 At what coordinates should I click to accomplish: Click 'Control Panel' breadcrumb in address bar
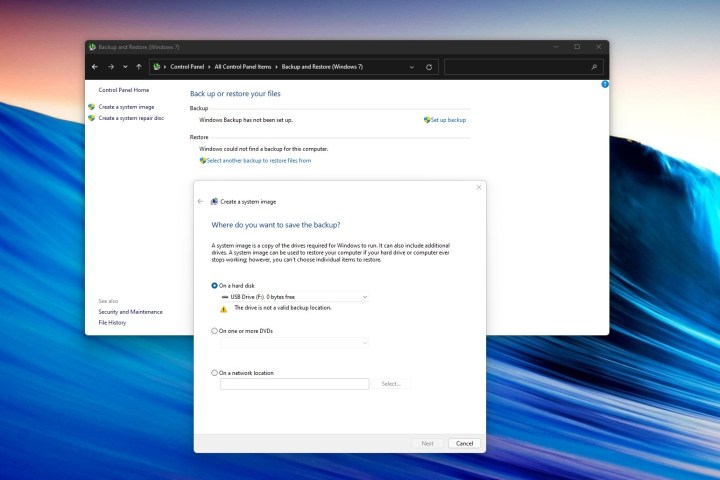point(188,67)
